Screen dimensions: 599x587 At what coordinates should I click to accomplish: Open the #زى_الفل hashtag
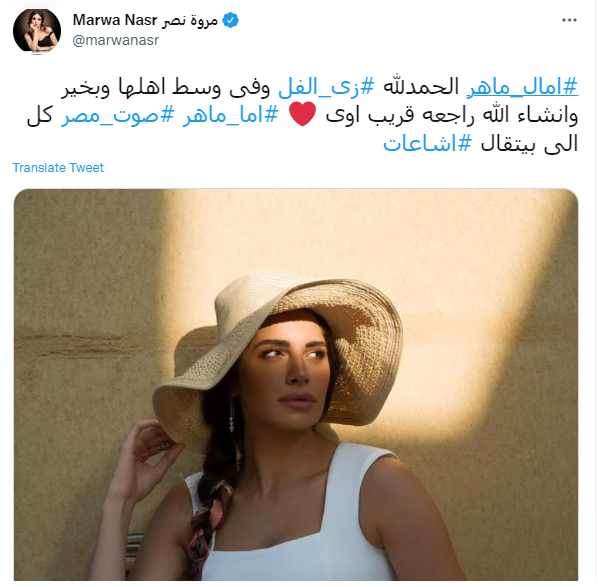(328, 87)
